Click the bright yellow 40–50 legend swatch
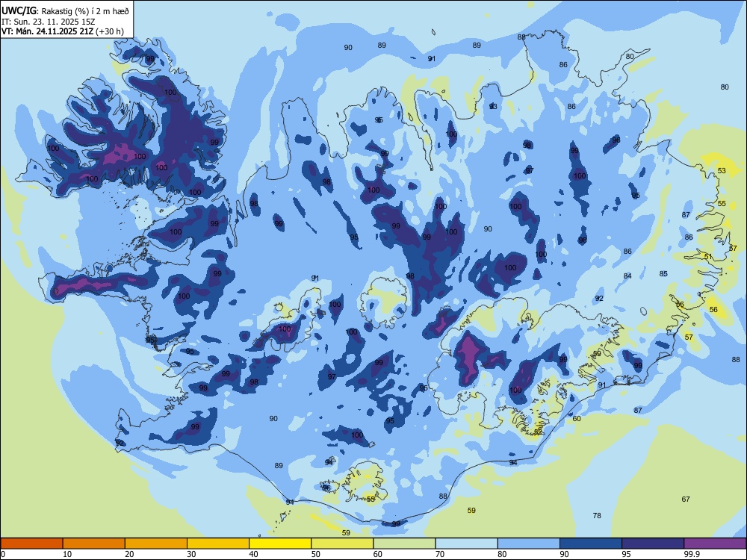Image resolution: width=747 pixels, height=560 pixels. [x=280, y=544]
